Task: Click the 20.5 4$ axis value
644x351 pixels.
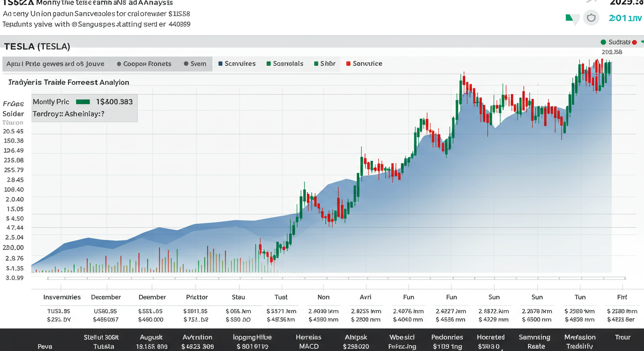Action: click(x=13, y=131)
